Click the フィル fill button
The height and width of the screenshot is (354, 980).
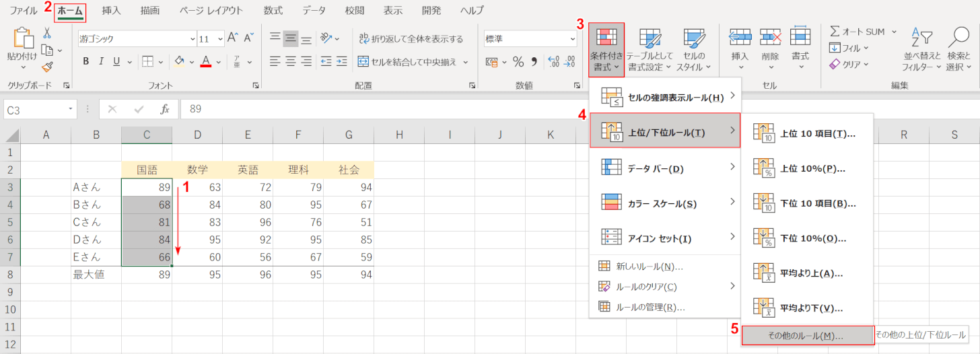coord(848,48)
